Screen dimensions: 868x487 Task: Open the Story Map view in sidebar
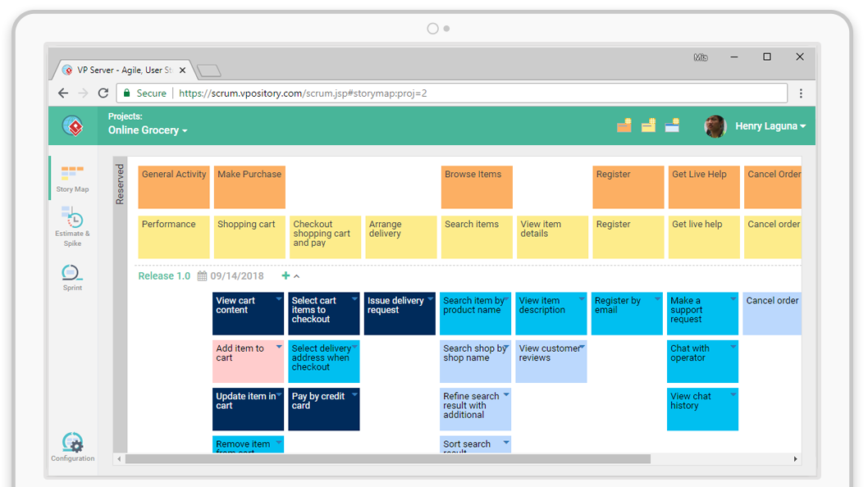(72, 178)
